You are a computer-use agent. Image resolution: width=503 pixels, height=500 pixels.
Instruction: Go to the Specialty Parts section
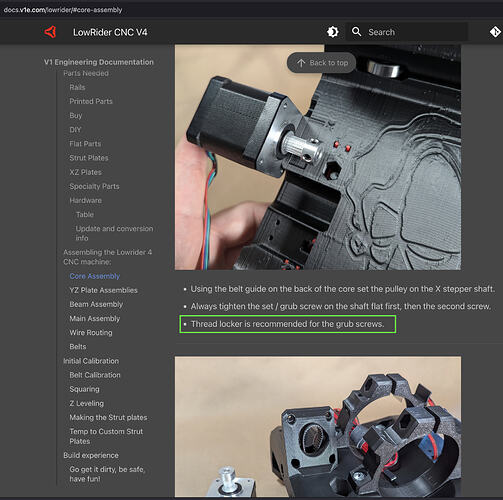[94, 186]
